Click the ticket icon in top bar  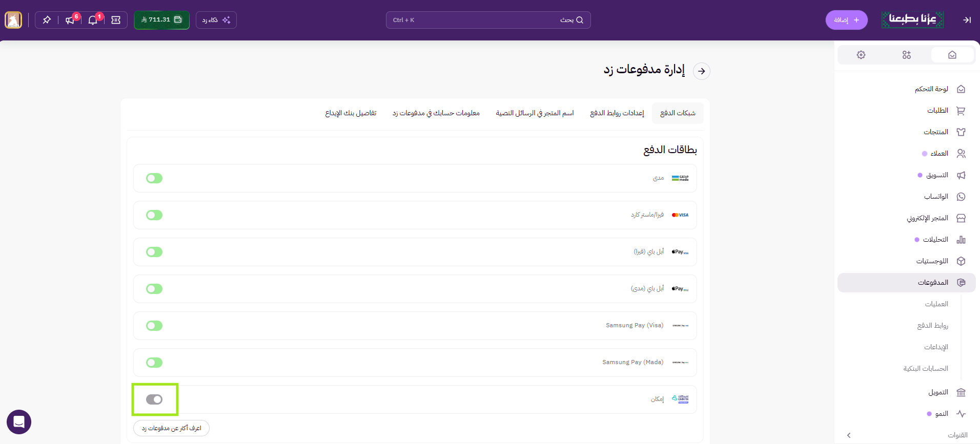tap(116, 20)
